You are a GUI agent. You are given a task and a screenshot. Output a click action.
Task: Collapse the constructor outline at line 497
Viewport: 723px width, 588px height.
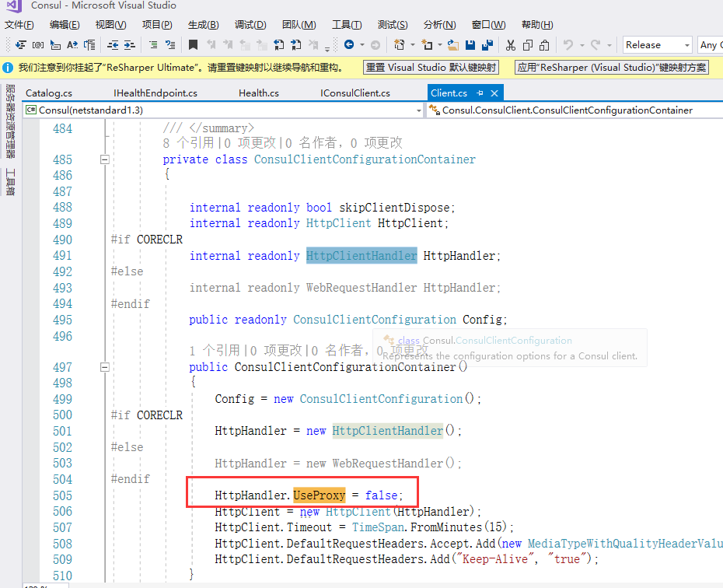tap(105, 368)
